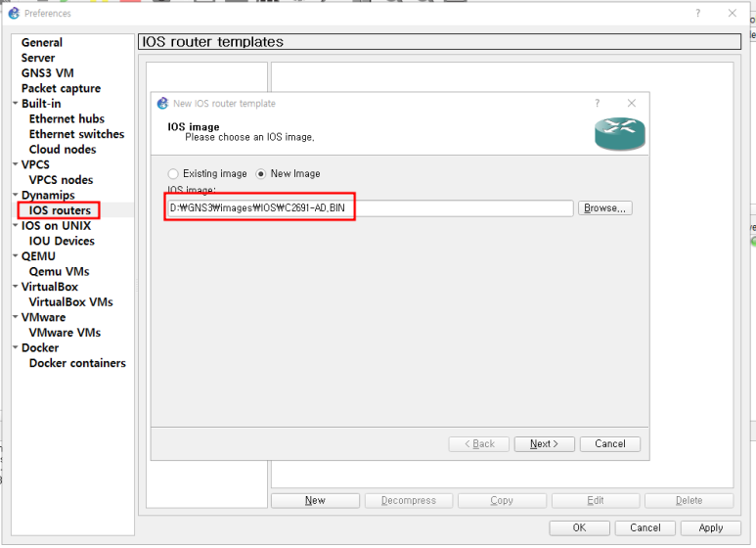Close the New IOS router template dialog

pyautogui.click(x=632, y=103)
